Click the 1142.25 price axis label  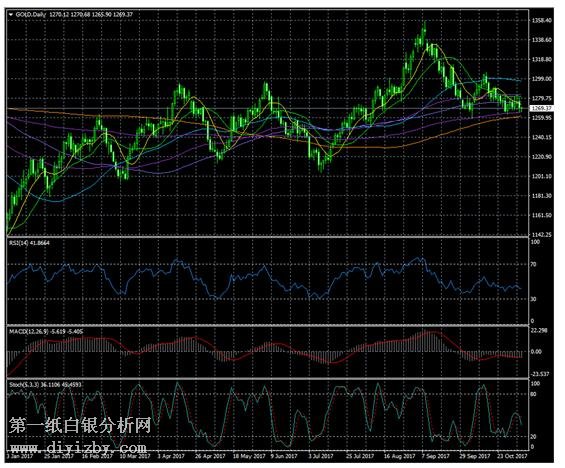[x=542, y=235]
